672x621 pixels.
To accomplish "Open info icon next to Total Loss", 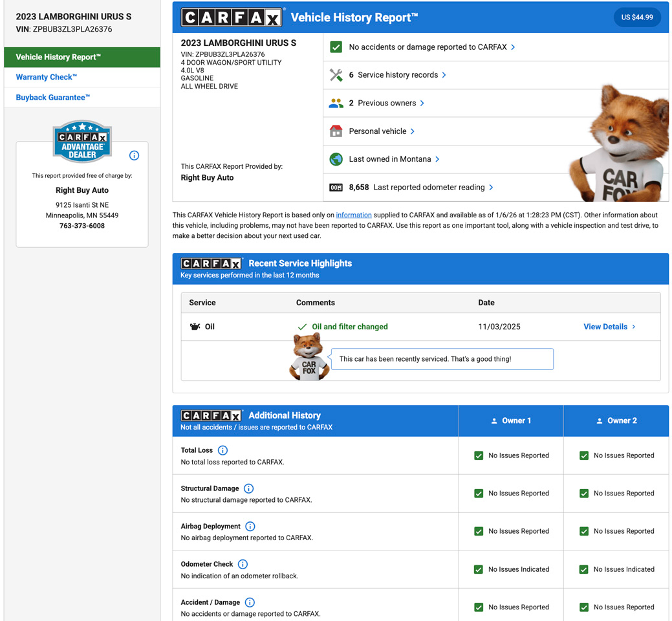I will [x=222, y=450].
